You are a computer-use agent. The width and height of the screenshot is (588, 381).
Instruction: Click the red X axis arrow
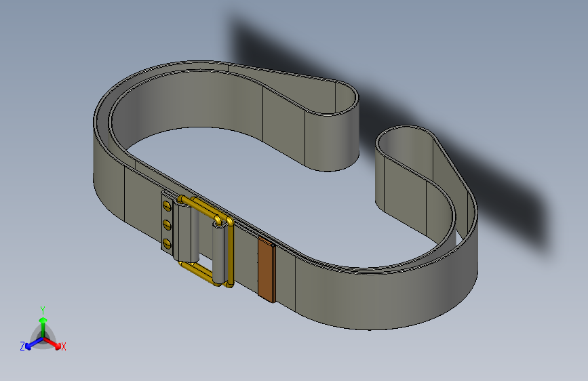[52, 343]
